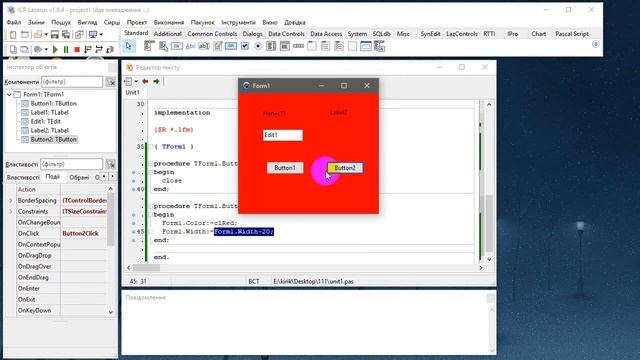This screenshot has width=640, height=360.
Task: Click into the Edit1 field on Form1
Action: pyautogui.click(x=283, y=135)
